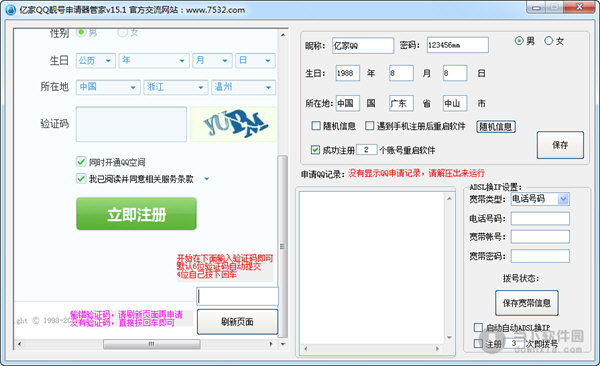Click the 拨号状态 label
The image size is (600, 366).
[x=521, y=278]
